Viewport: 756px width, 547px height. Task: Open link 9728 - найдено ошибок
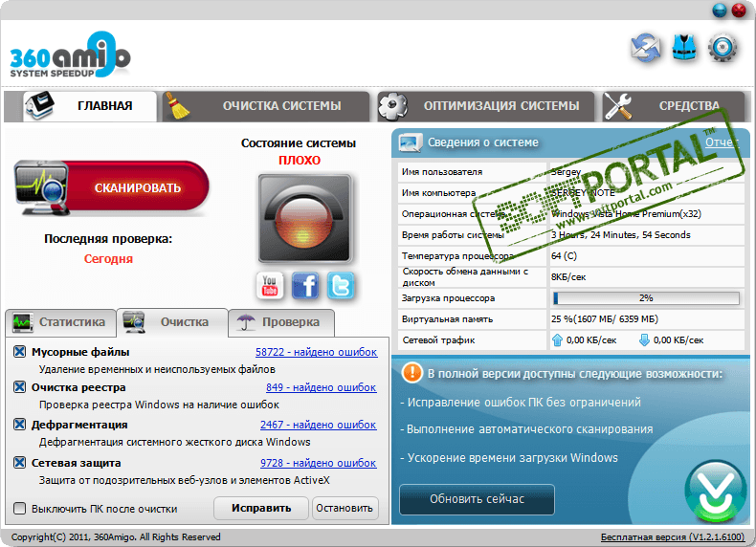pyautogui.click(x=319, y=463)
